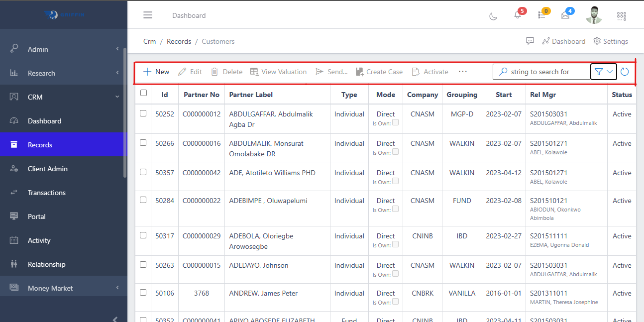Click the hamburger menu icon
The image size is (644, 322).
pyautogui.click(x=148, y=15)
